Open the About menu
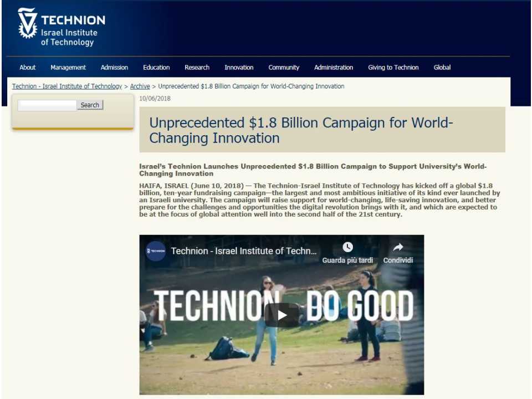 (x=27, y=67)
